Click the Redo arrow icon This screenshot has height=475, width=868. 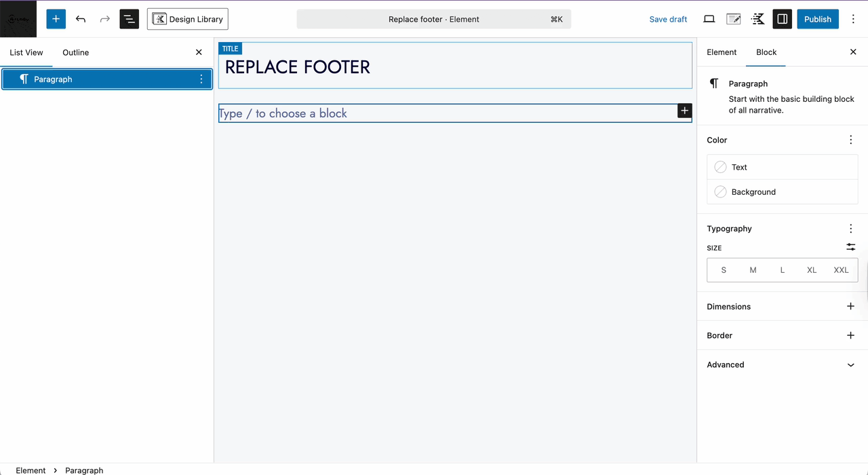tap(104, 19)
